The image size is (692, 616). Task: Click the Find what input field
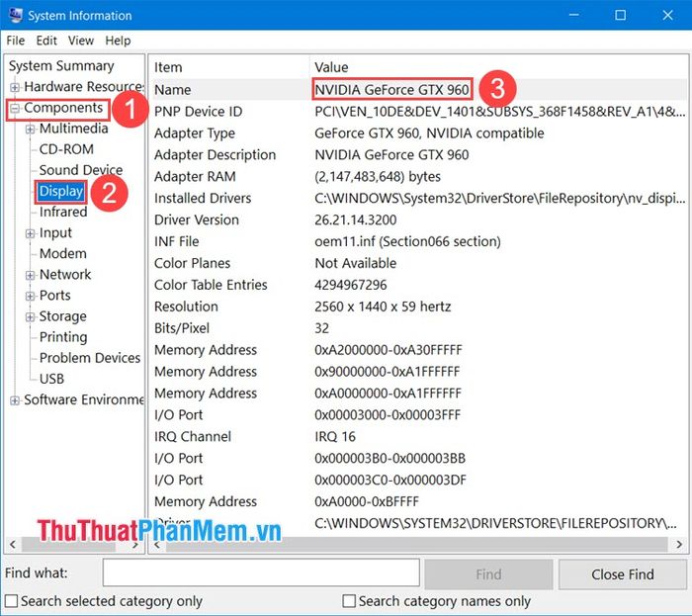[x=261, y=573]
